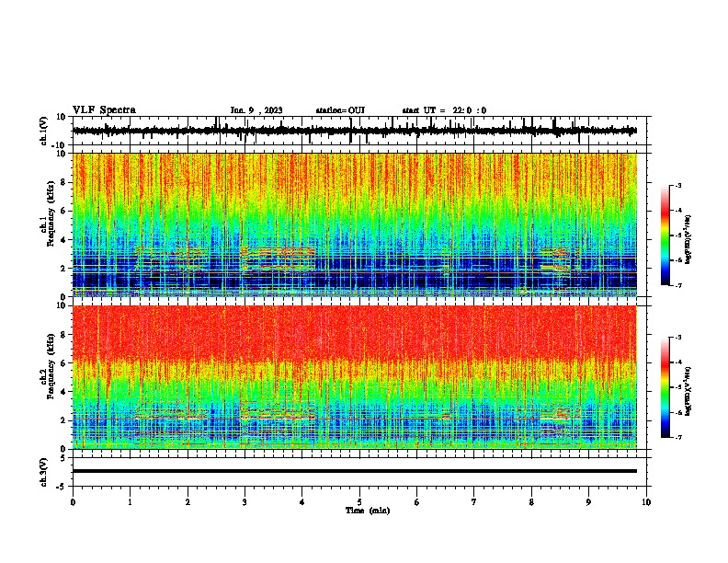
Task: Click the thick ch.3 flat trace line
Action: (x=355, y=471)
